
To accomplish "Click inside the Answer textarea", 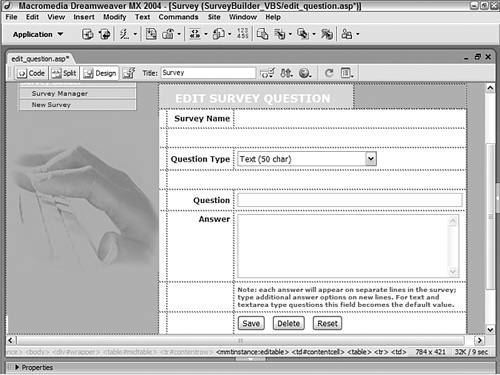I will point(348,246).
